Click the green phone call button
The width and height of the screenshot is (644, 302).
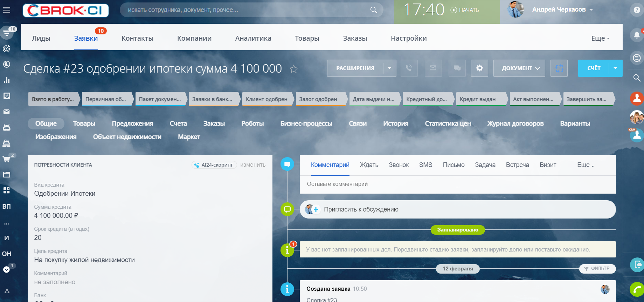(x=637, y=289)
